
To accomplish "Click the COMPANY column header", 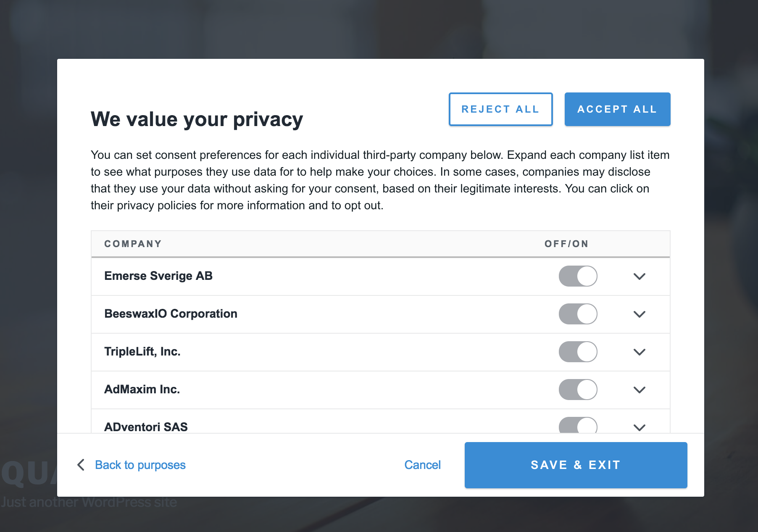I will point(133,244).
